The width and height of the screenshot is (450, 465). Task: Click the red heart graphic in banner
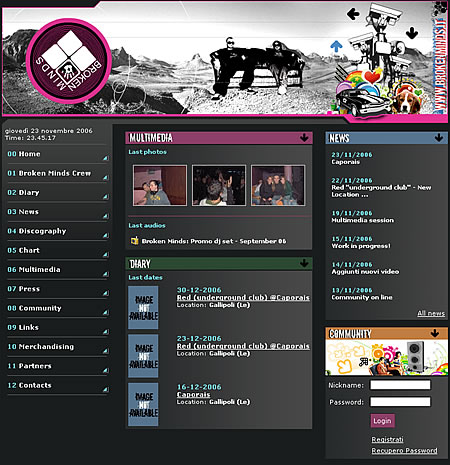373,76
